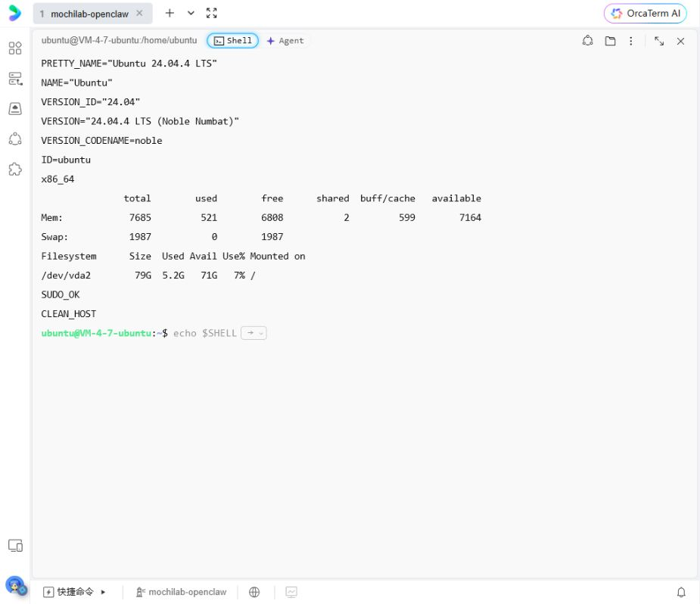Open the file manager folder icon
The image size is (700, 604).
coord(610,41)
